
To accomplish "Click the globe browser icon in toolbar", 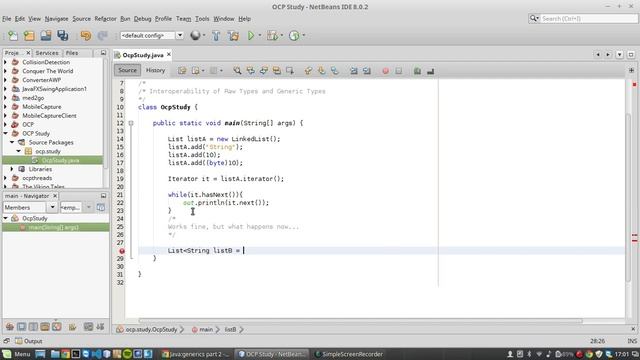I will pyautogui.click(x=195, y=36).
